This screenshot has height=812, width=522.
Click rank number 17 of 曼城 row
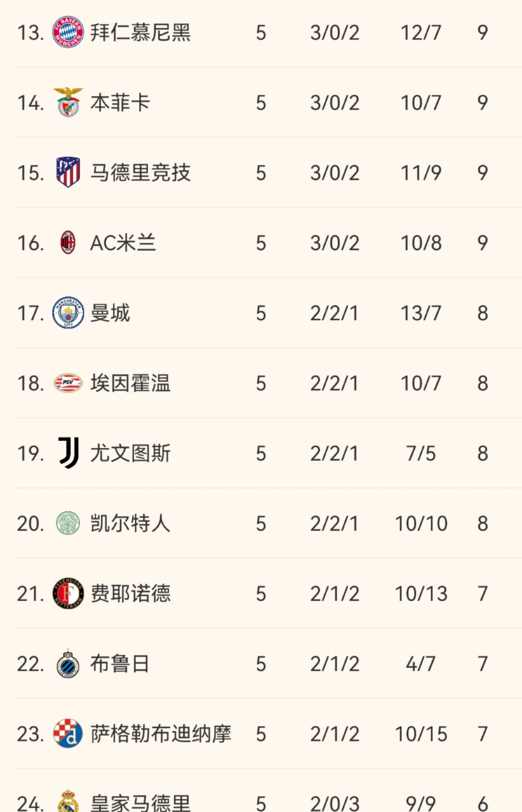click(x=30, y=313)
